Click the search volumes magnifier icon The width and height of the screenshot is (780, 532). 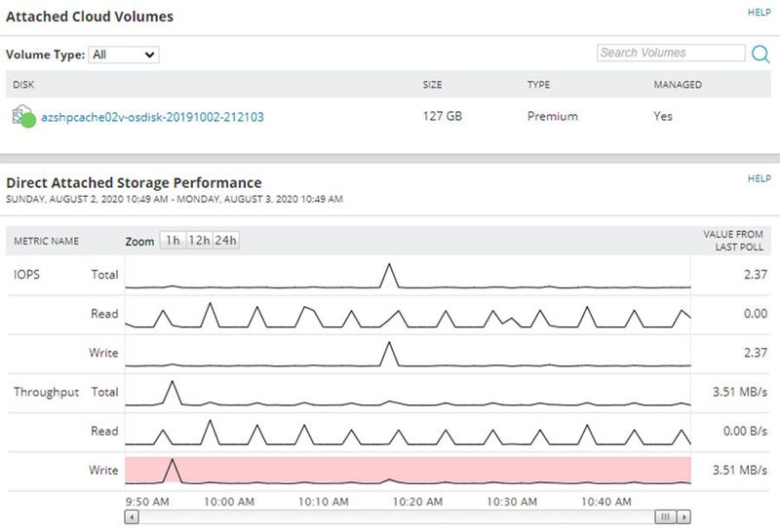point(760,54)
